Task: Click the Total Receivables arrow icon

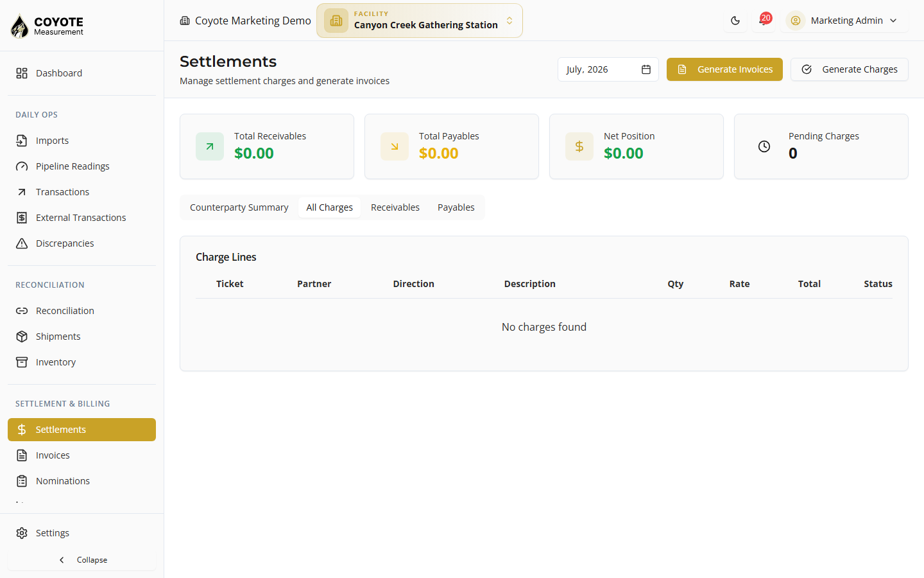Action: [210, 146]
